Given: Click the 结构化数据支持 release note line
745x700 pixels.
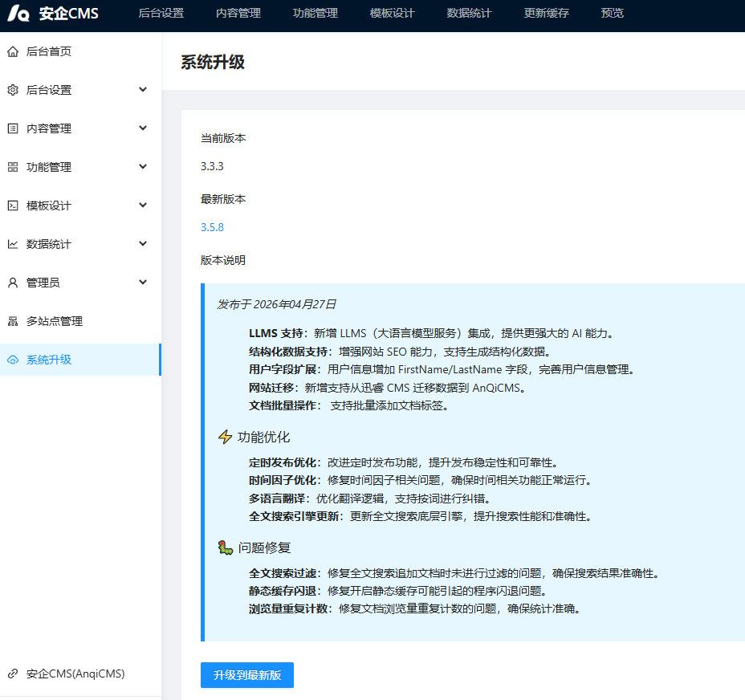Looking at the screenshot, I should tap(401, 352).
